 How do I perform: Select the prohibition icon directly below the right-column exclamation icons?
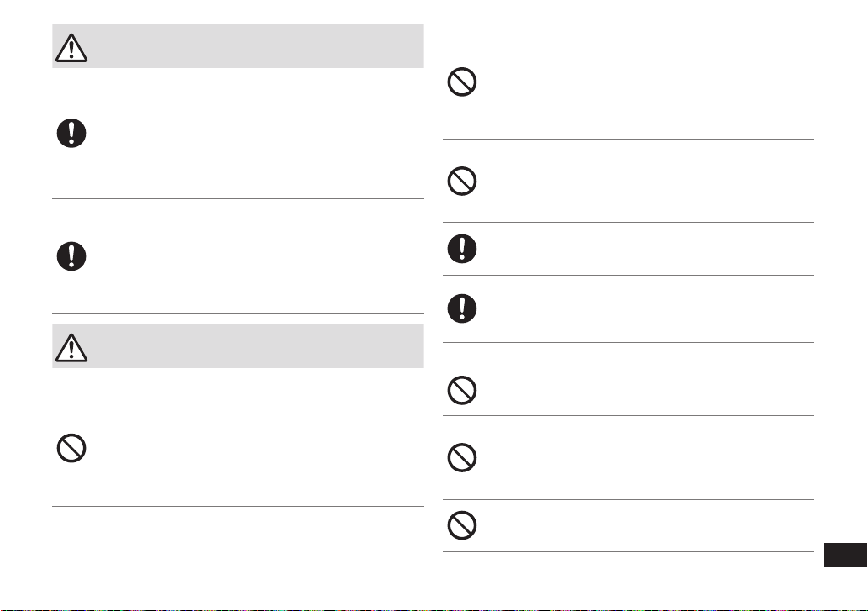(461, 390)
